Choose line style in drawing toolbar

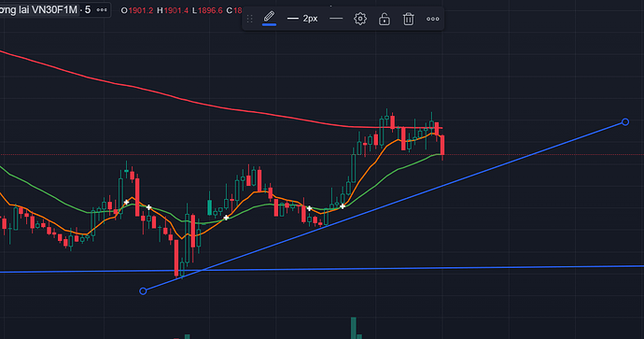[336, 19]
